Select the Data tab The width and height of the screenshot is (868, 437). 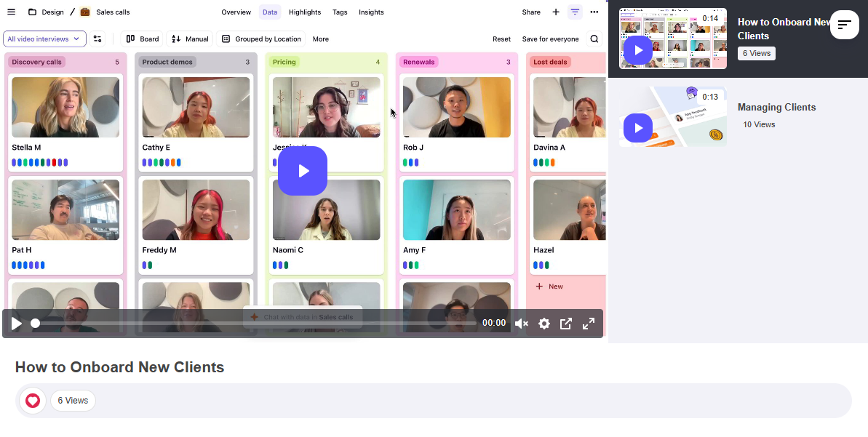270,12
